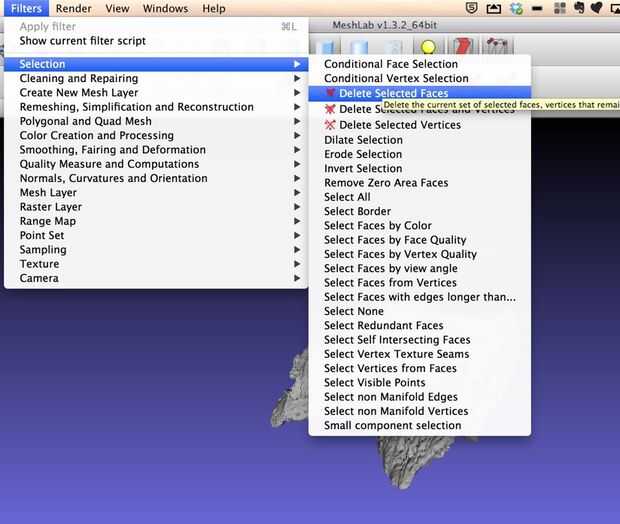620x524 pixels.
Task: Choose Select Faces by Face Quality
Action: click(420, 240)
